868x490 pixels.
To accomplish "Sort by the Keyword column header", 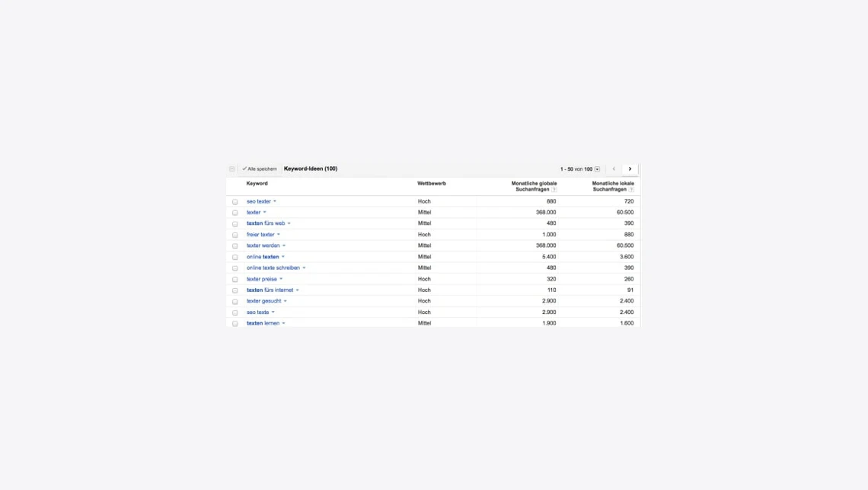I will pyautogui.click(x=257, y=184).
